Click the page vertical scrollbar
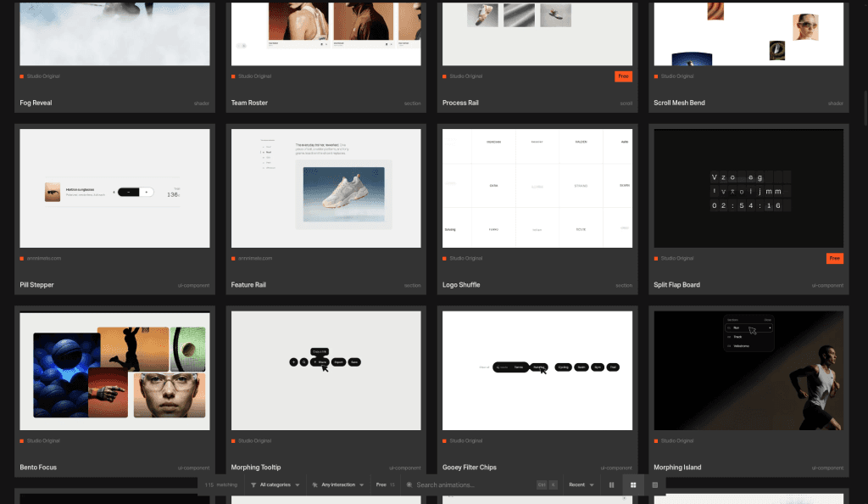This screenshot has height=504, width=868. pos(865,109)
